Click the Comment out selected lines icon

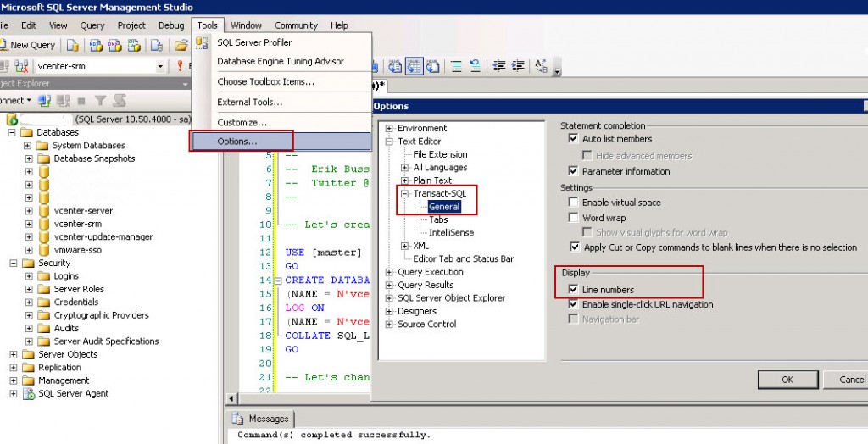point(457,66)
